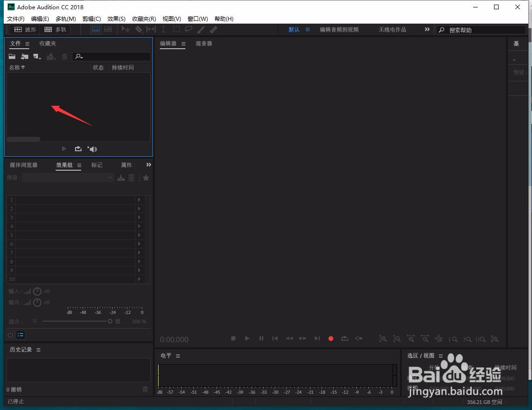Open the 帮助 menu
The width and height of the screenshot is (532, 410).
224,19
